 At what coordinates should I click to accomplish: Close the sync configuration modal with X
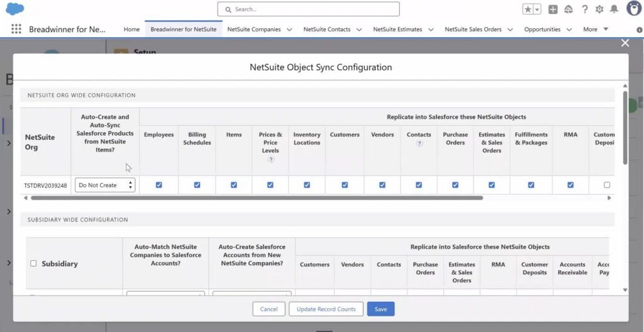pyautogui.click(x=625, y=43)
